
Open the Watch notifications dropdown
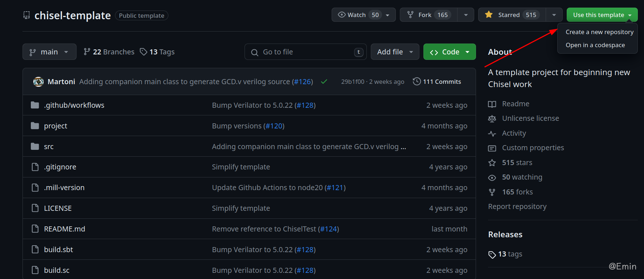364,15
